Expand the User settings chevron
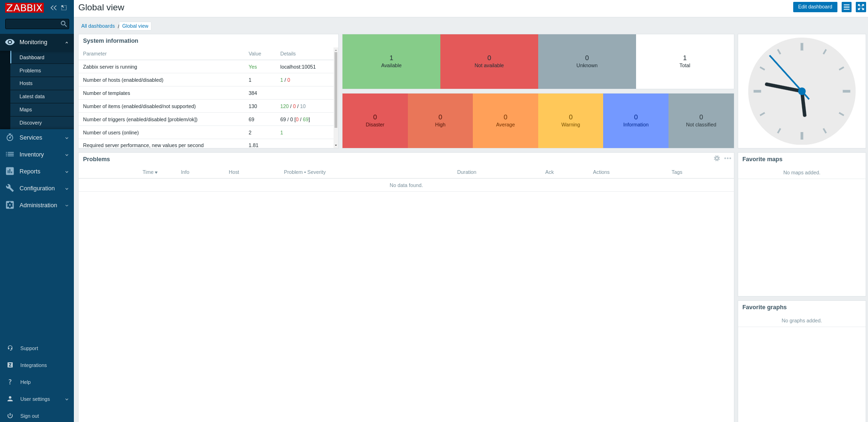868x422 pixels. point(67,399)
